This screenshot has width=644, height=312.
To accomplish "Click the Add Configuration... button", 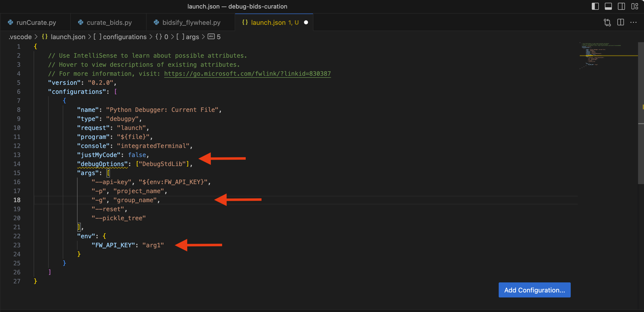I will point(535,290).
